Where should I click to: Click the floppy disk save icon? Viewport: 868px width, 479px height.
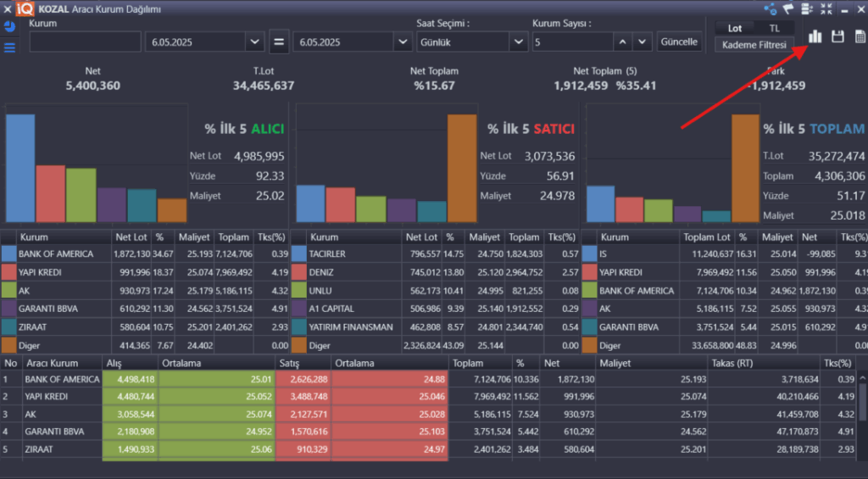(837, 36)
